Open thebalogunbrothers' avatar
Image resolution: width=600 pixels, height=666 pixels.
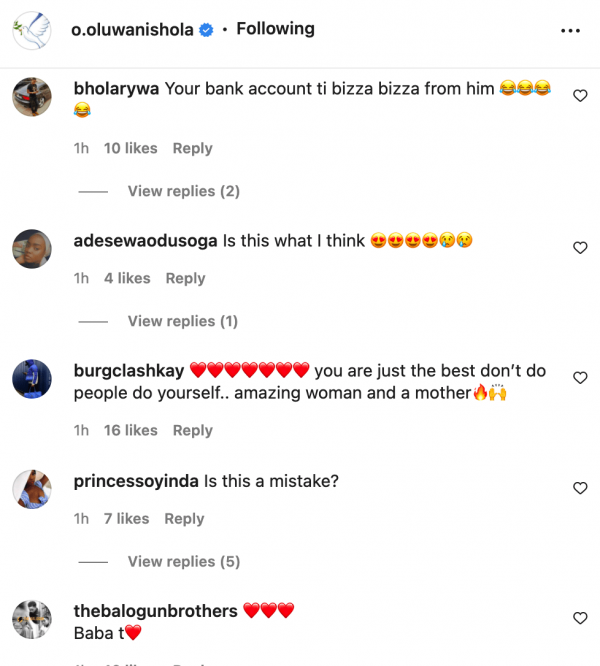(x=32, y=619)
